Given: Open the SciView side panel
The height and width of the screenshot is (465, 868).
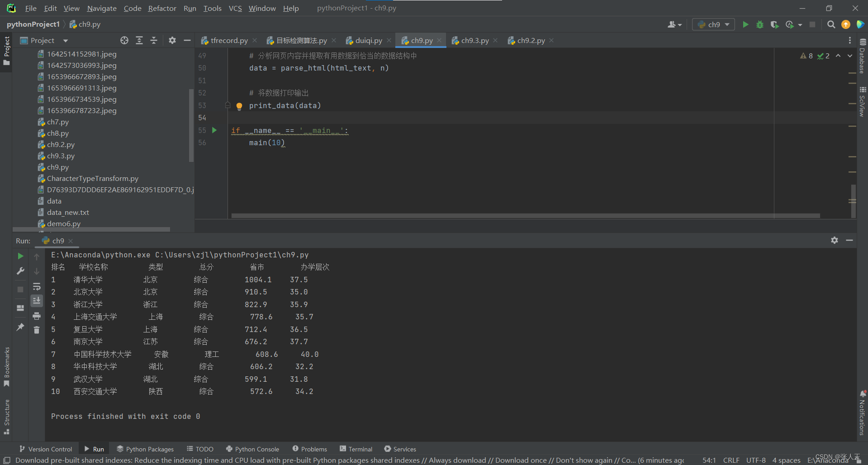Looking at the screenshot, I should (863, 101).
